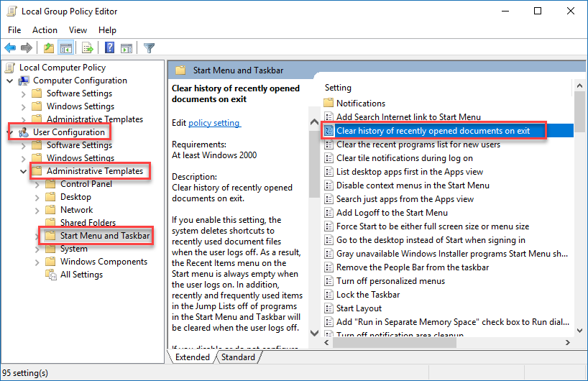The width and height of the screenshot is (588, 381).
Task: Collapse the Computer Configuration node
Action: [x=10, y=81]
